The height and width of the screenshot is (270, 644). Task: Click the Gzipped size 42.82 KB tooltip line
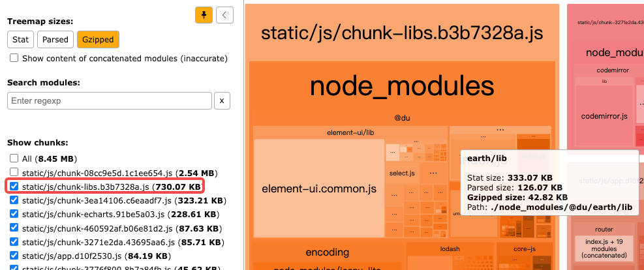[x=517, y=198]
